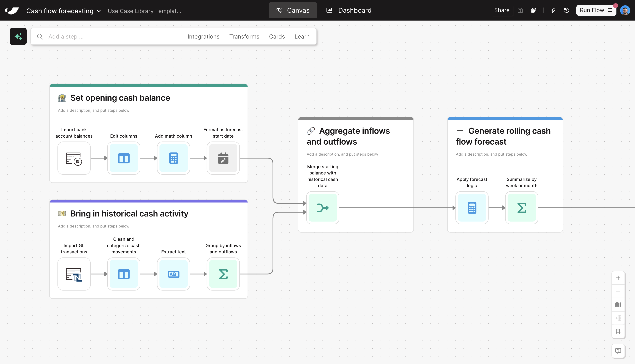Switch to the Dashboard tab
This screenshot has height=364, width=635.
pos(349,10)
